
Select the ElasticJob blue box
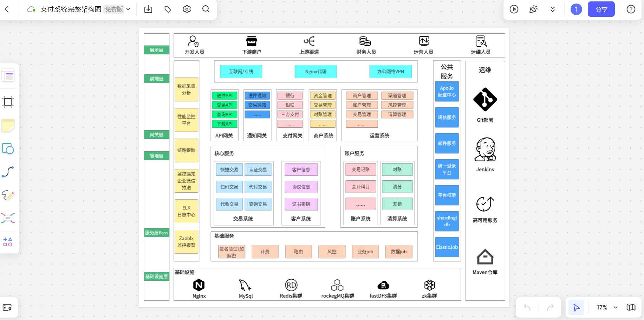pos(447,247)
